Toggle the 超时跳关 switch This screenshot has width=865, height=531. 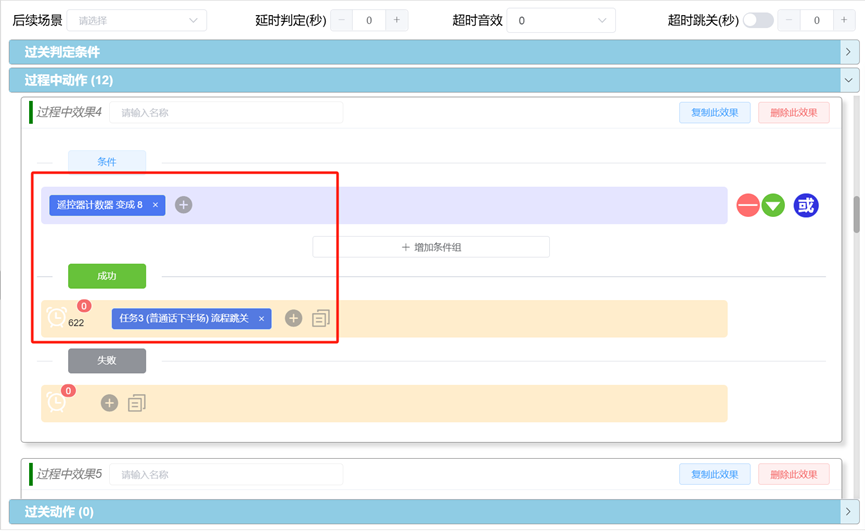pyautogui.click(x=757, y=20)
